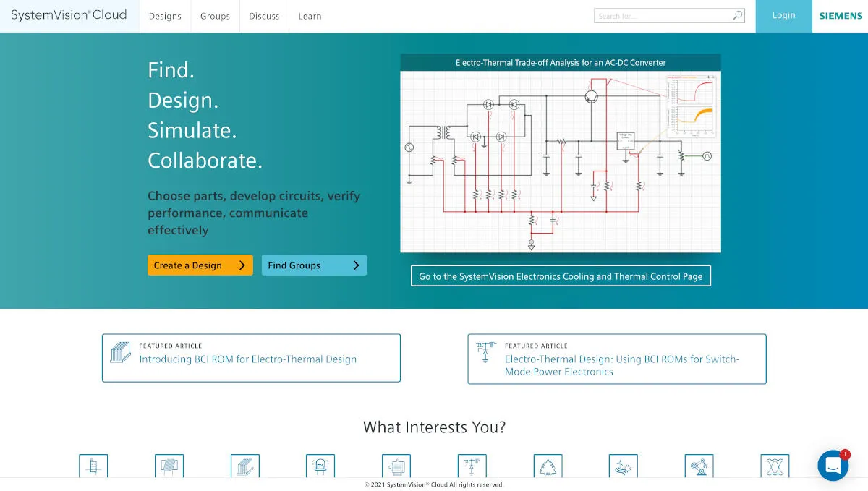Select the robot arm interest icon
868x491 pixels.
click(x=699, y=466)
